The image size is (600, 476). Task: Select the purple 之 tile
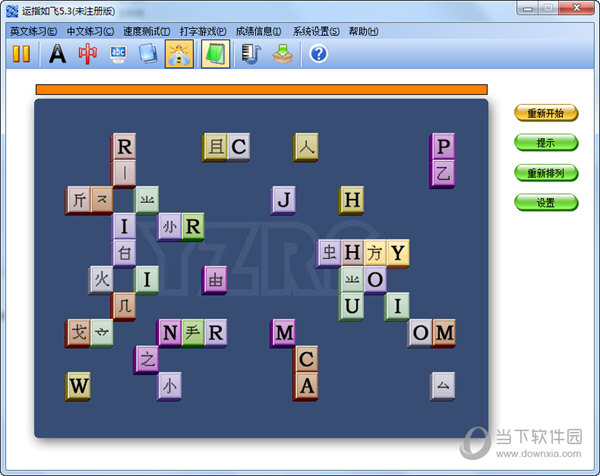click(146, 360)
